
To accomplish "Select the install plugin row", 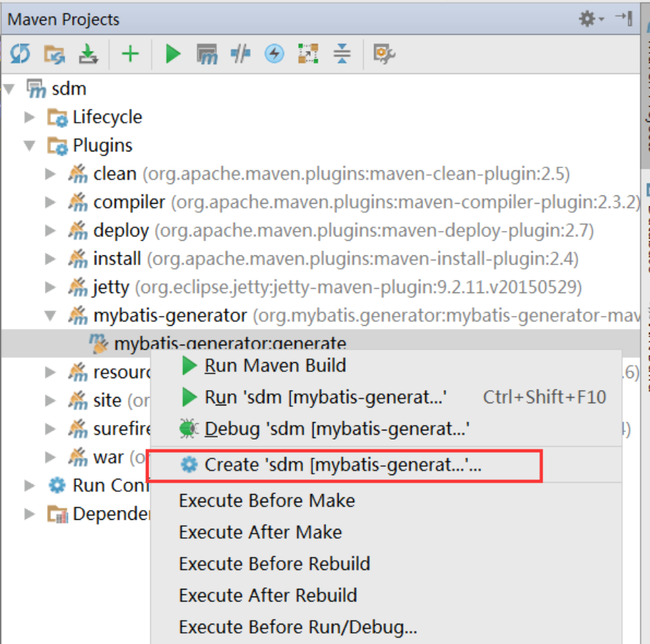I will [321, 259].
